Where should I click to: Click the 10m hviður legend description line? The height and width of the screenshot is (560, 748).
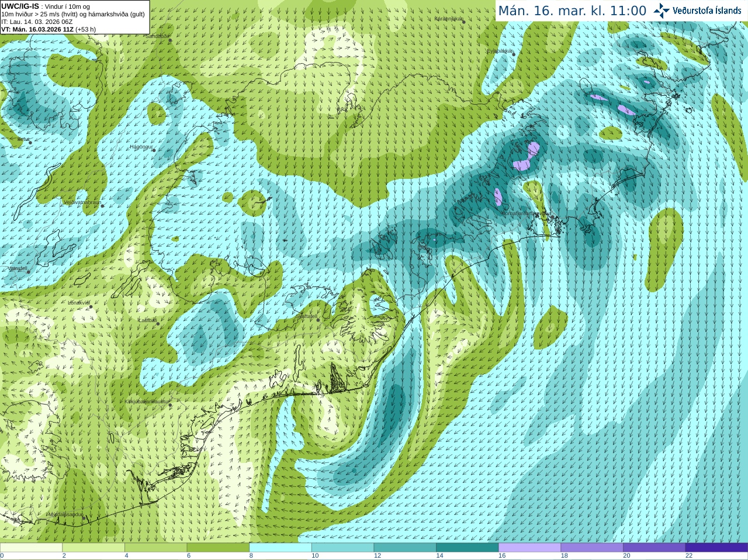(73, 14)
